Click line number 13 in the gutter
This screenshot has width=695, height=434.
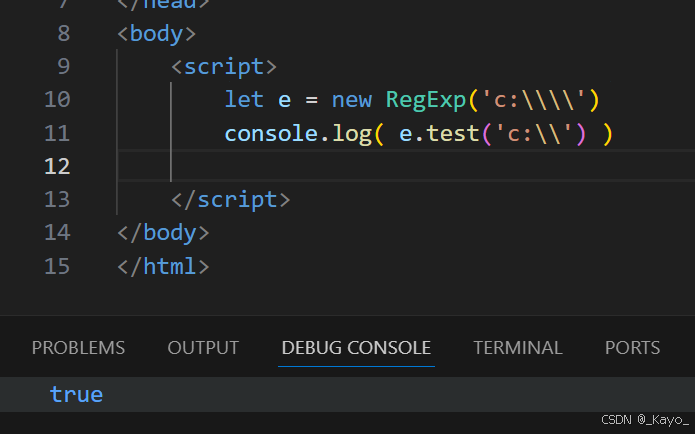(57, 200)
